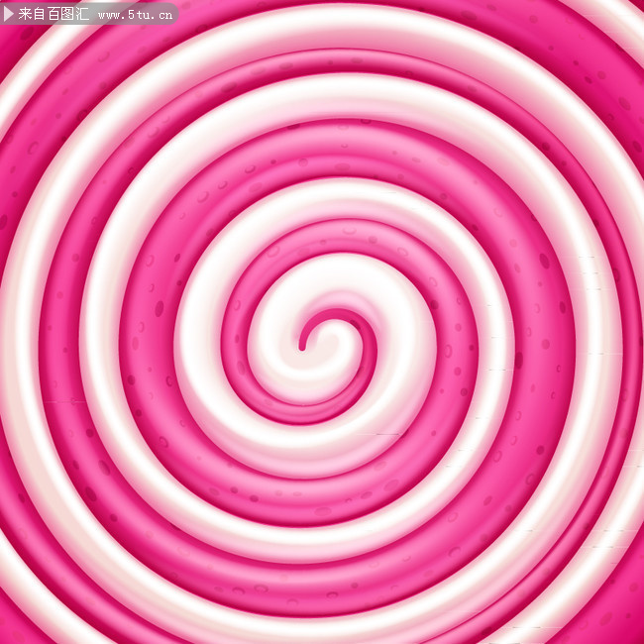The height and width of the screenshot is (644, 644).
Task: Click the rounded tip of pink spiral tail
Action: pyautogui.click(x=302, y=348)
